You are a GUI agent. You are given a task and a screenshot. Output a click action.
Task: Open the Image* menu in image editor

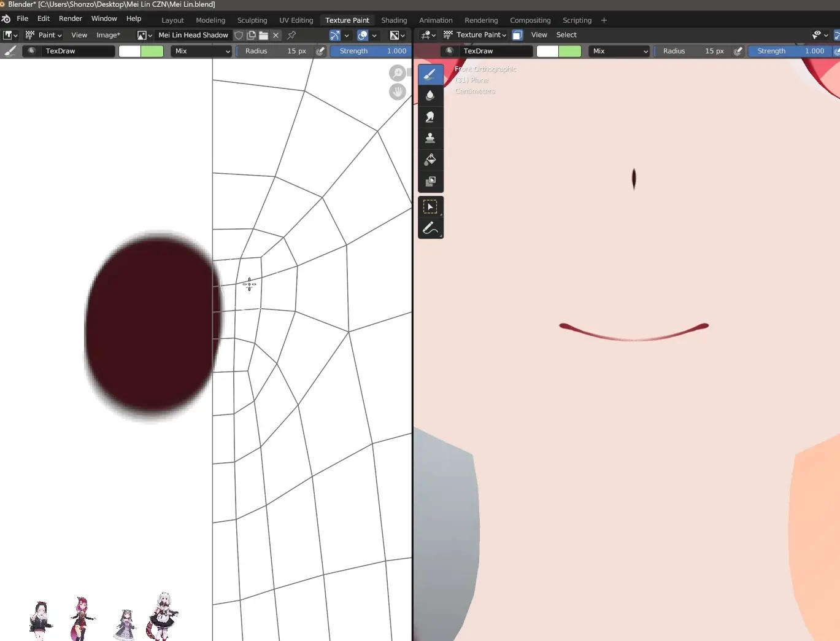[x=108, y=36]
